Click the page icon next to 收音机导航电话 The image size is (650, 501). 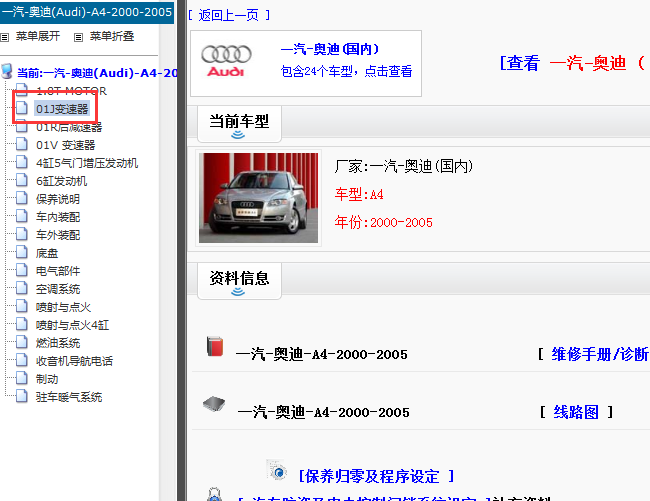point(22,360)
